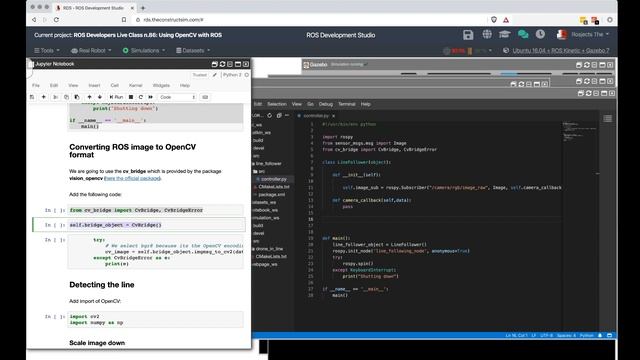Open IDE Help menu
This screenshot has height=360, width=640.
[365, 104]
